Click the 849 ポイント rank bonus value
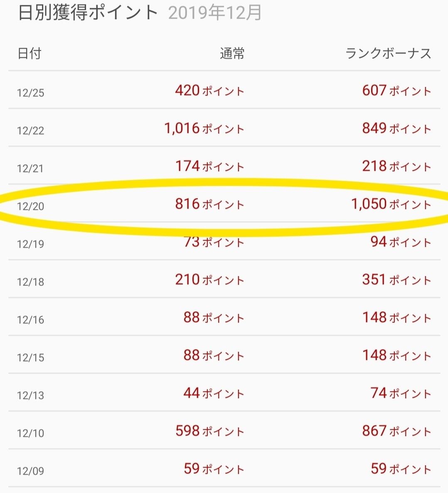The height and width of the screenshot is (493, 448). pyautogui.click(x=396, y=128)
